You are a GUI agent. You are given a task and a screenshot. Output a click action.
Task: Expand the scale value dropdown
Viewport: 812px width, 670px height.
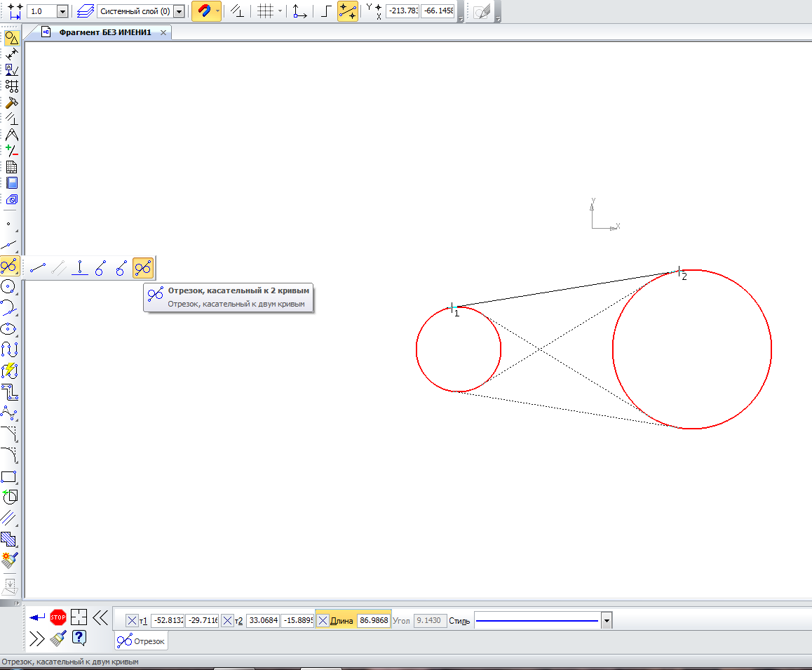point(62,11)
